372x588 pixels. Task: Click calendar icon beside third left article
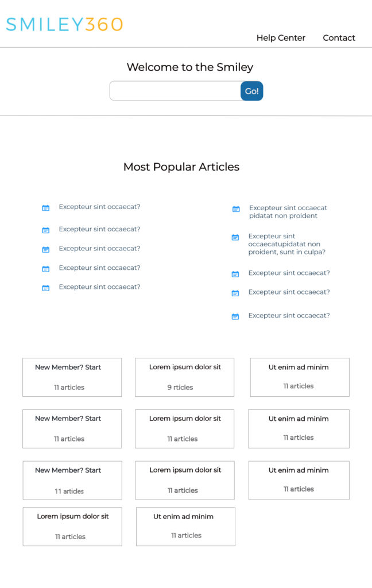click(x=46, y=249)
